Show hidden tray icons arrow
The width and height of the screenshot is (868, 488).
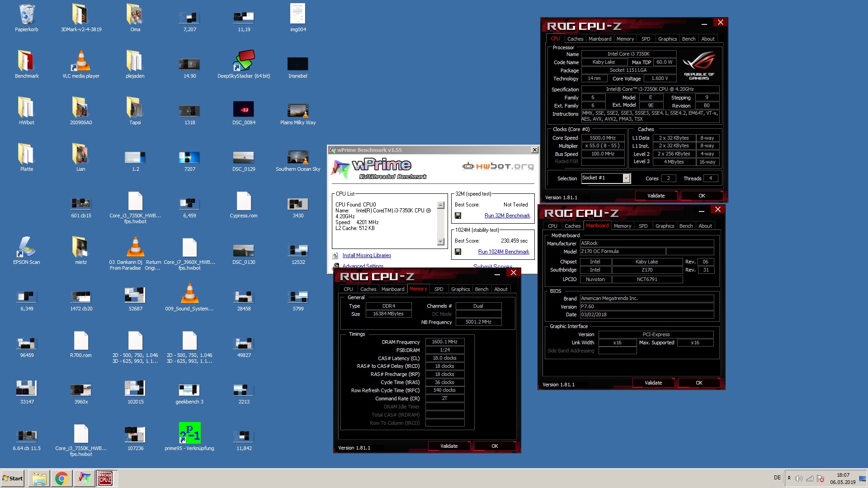(789, 478)
